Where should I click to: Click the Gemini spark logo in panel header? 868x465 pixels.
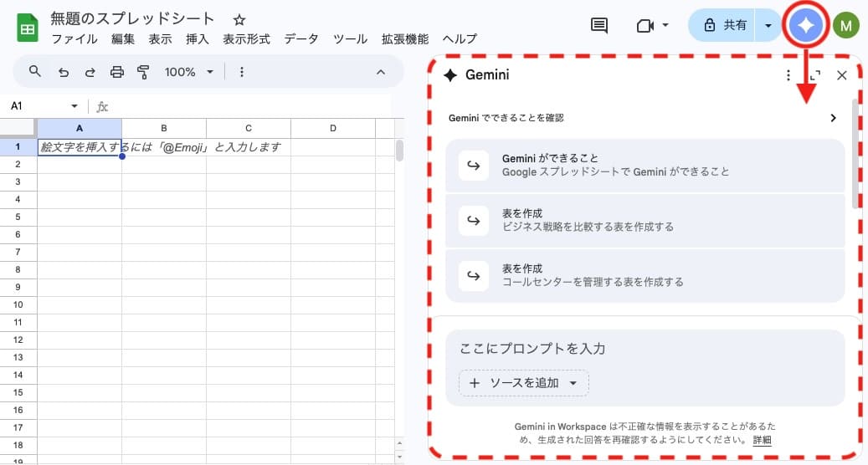point(450,75)
